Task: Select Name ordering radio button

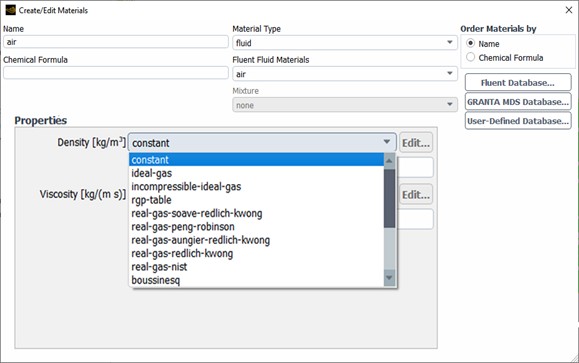Action: (470, 43)
